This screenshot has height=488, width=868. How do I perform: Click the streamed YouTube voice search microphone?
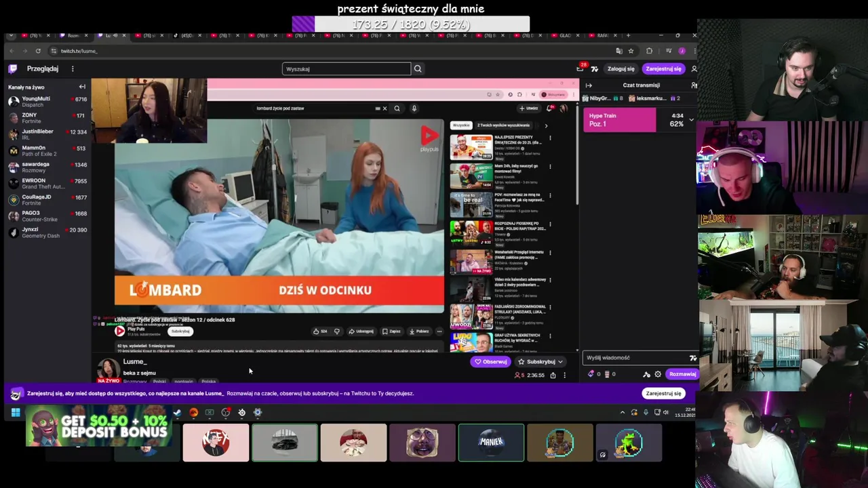[414, 108]
